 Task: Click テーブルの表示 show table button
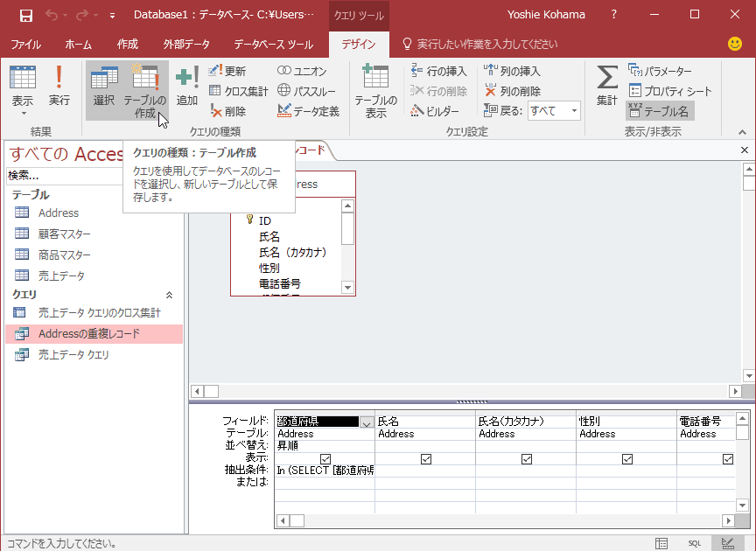[x=375, y=92]
